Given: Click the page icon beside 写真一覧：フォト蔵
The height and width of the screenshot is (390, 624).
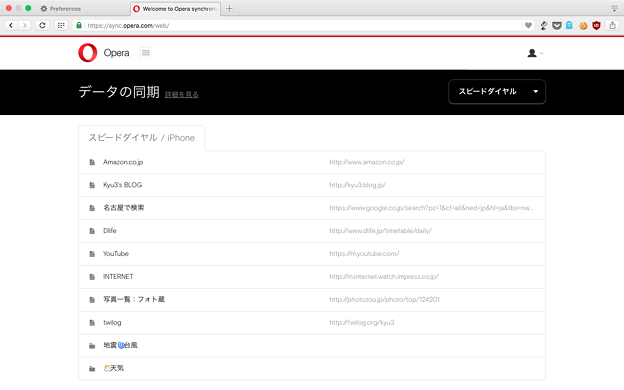Looking at the screenshot, I should pyautogui.click(x=92, y=300).
